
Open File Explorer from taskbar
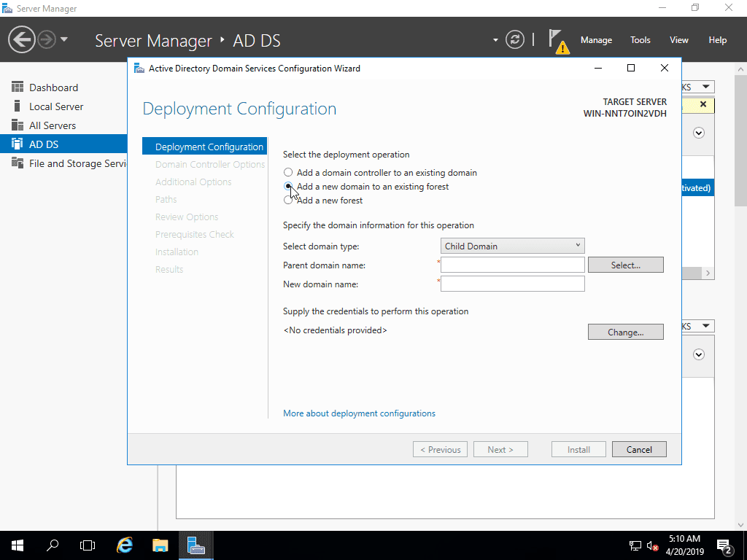coord(160,545)
